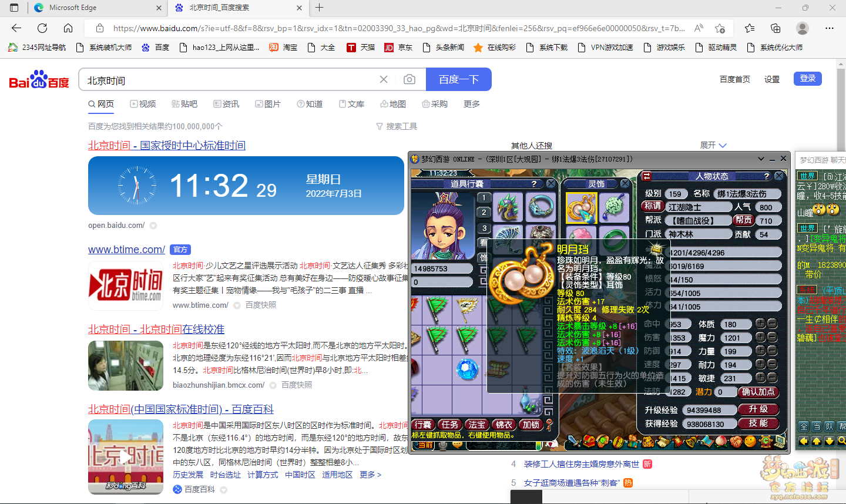Click the computer system icon in game toolbar
The image size is (846, 504).
780,441
